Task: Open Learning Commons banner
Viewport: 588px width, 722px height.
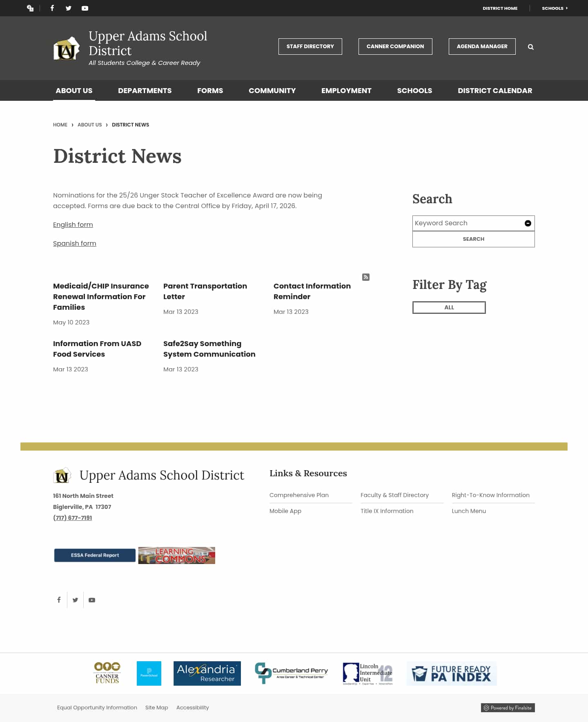Action: [177, 555]
